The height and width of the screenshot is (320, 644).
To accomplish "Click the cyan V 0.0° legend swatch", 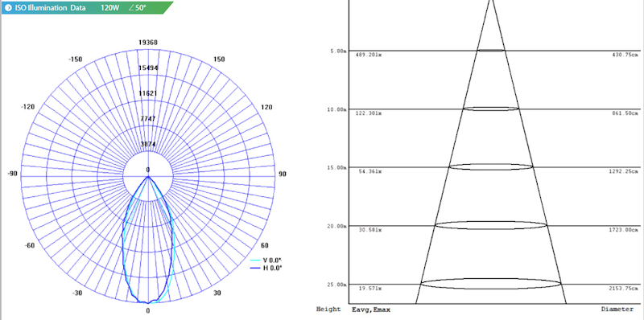I will tap(255, 261).
